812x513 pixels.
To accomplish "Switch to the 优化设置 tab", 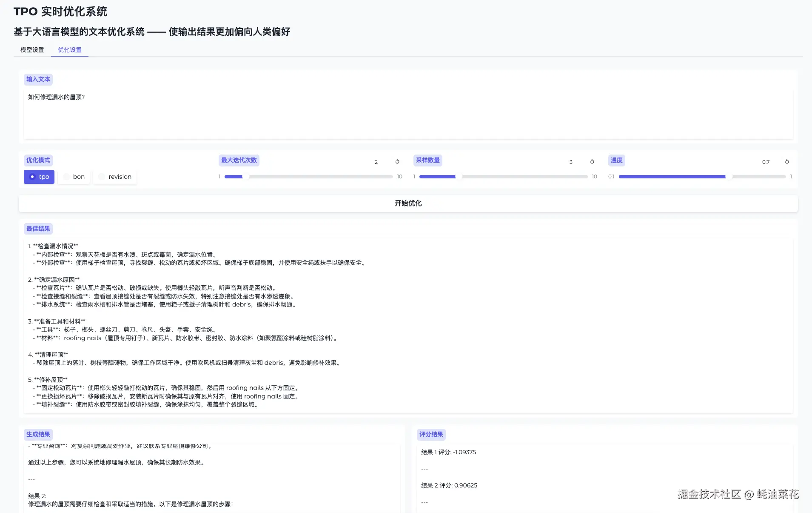I will click(70, 50).
